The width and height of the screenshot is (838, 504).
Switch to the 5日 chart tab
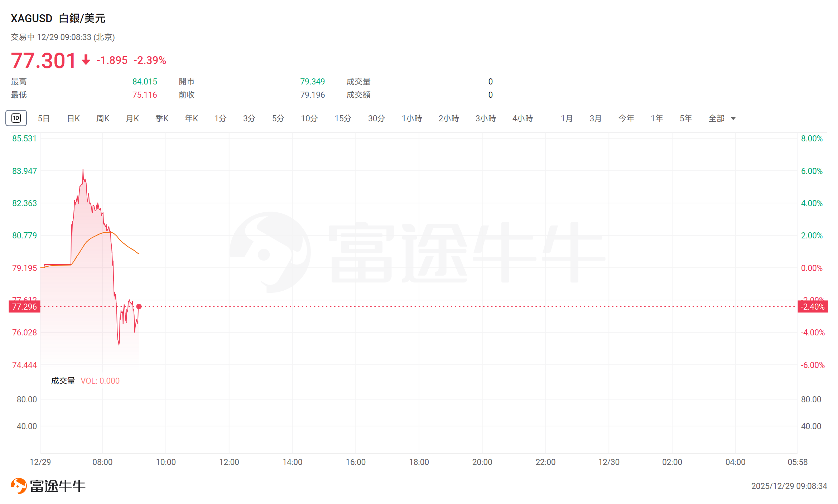click(x=44, y=118)
